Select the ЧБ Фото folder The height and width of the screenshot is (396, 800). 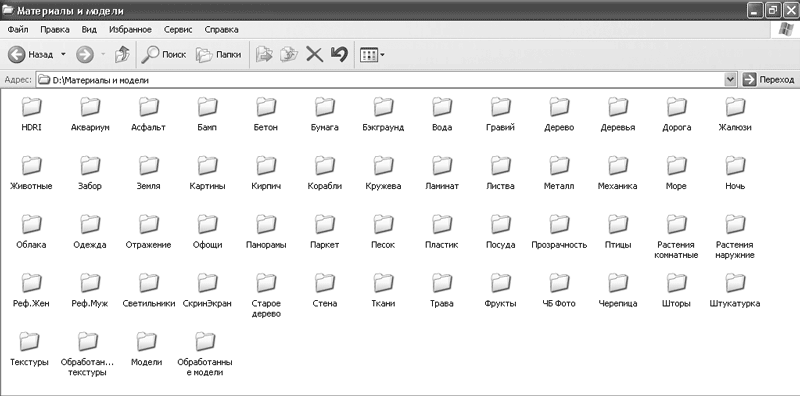pyautogui.click(x=559, y=291)
